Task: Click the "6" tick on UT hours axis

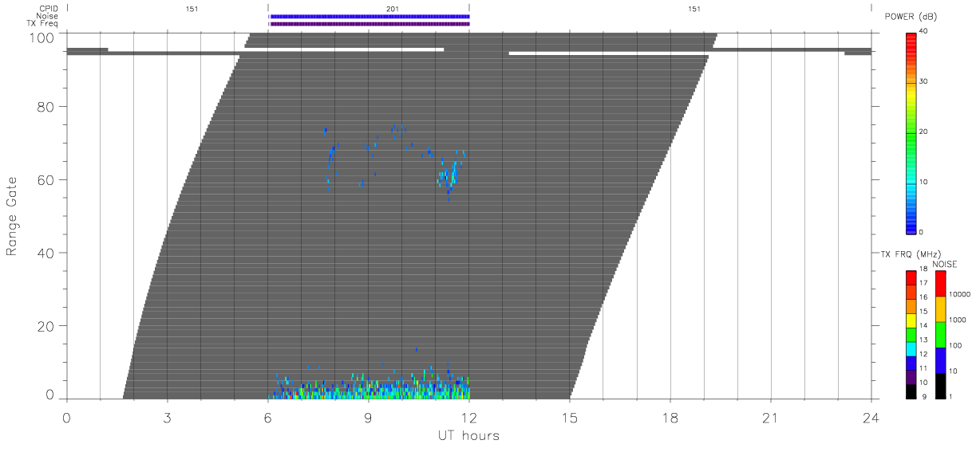Action: pyautogui.click(x=267, y=417)
